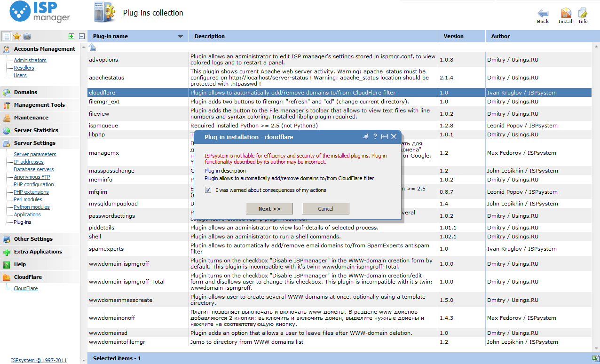Open dialog help question mark
The image size is (600, 364).
(375, 136)
